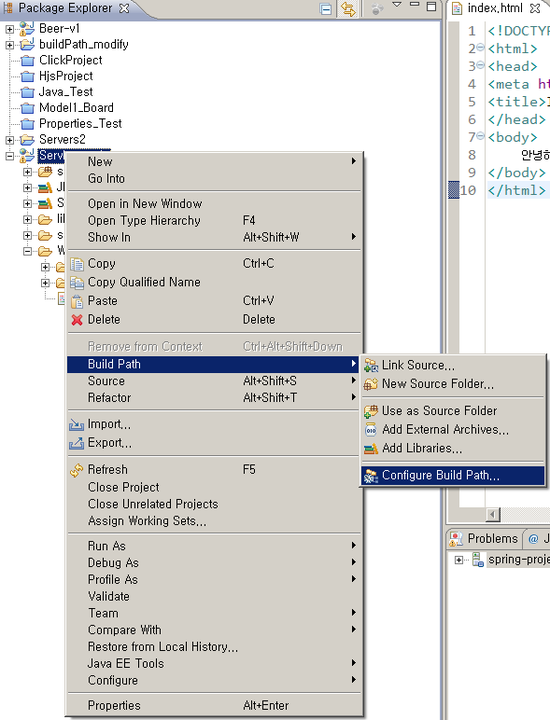
Task: Click the Servers2 folder icon
Action: [x=28, y=140]
